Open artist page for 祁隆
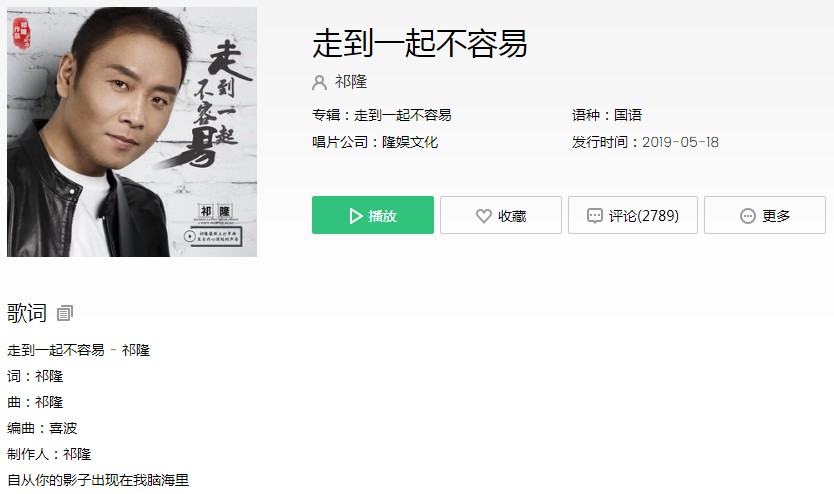Viewport: 834px width, 494px height. click(x=351, y=82)
